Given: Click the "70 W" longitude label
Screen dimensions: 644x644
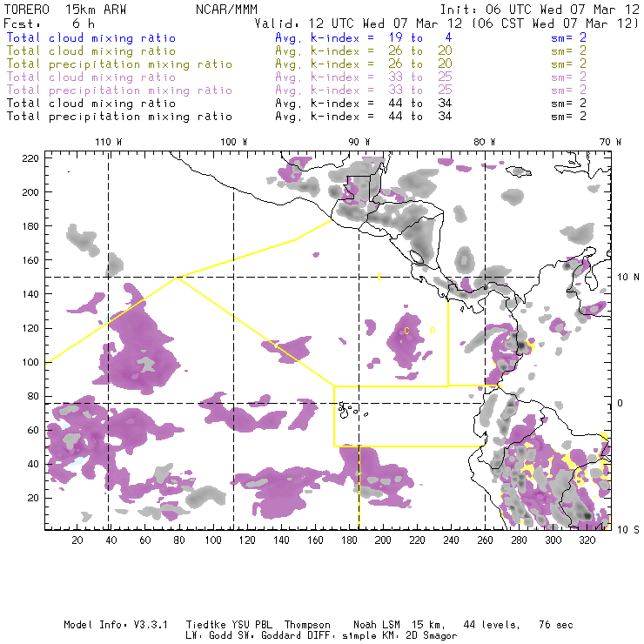Looking at the screenshot, I should coord(610,142).
